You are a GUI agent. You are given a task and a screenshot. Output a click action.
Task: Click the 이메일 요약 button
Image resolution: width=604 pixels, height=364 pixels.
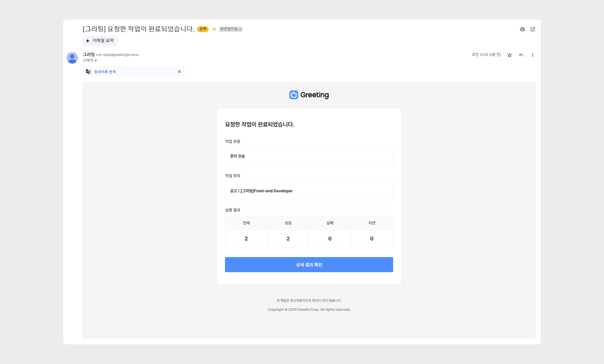pos(100,41)
